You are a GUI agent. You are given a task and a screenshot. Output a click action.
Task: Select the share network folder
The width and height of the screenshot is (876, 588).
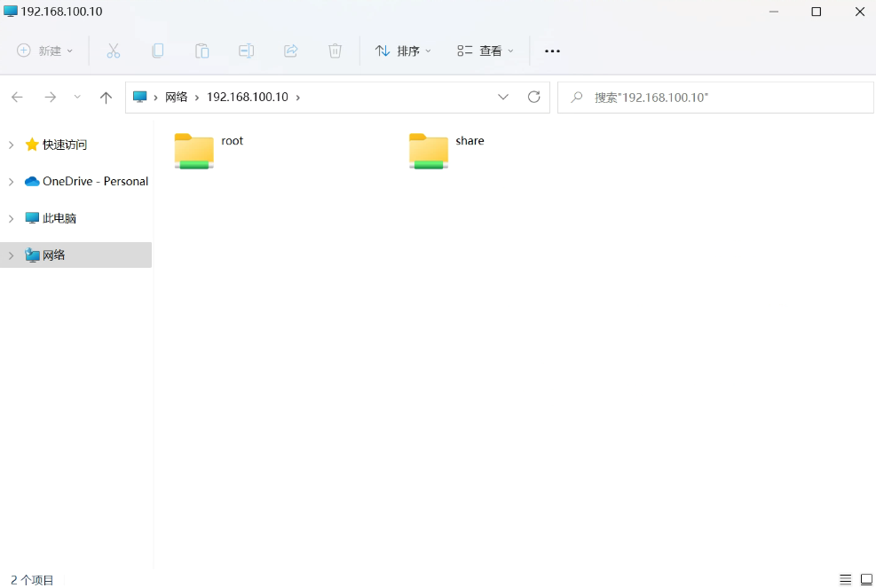(448, 150)
